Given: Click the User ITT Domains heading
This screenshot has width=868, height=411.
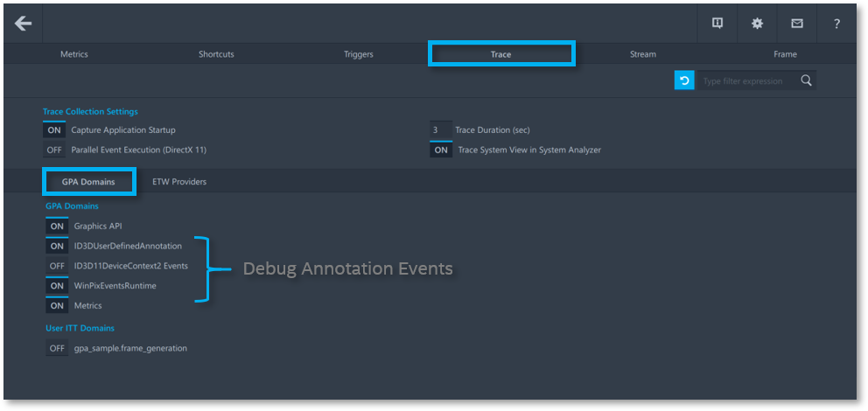Looking at the screenshot, I should pos(80,328).
